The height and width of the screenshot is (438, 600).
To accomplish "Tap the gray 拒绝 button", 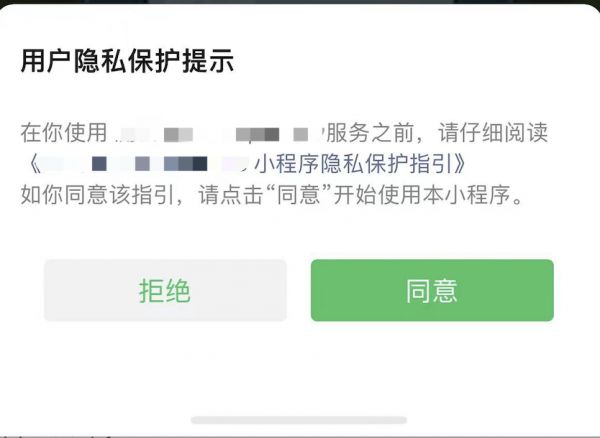I will point(165,290).
